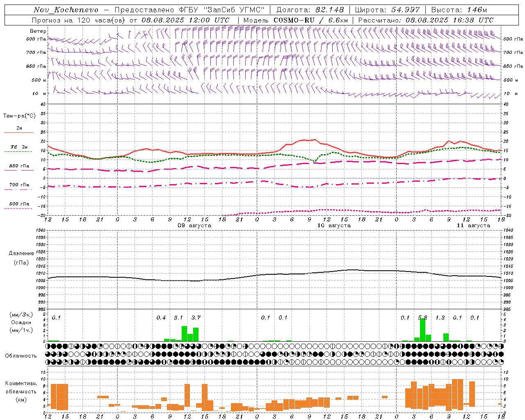Image resolution: width=525 pixels, height=420 pixels.
Task: Click the precipitation value "3.7"
Action: pyautogui.click(x=196, y=318)
